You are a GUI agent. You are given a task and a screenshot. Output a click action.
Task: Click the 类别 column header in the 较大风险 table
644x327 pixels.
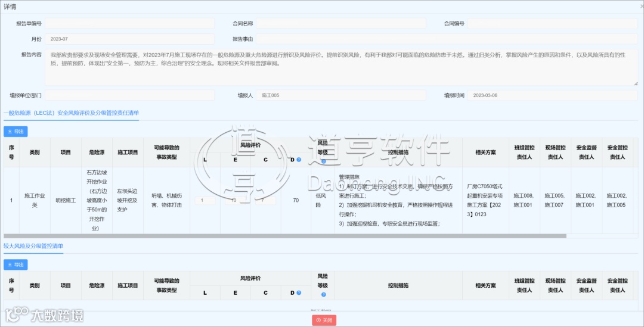(35, 285)
